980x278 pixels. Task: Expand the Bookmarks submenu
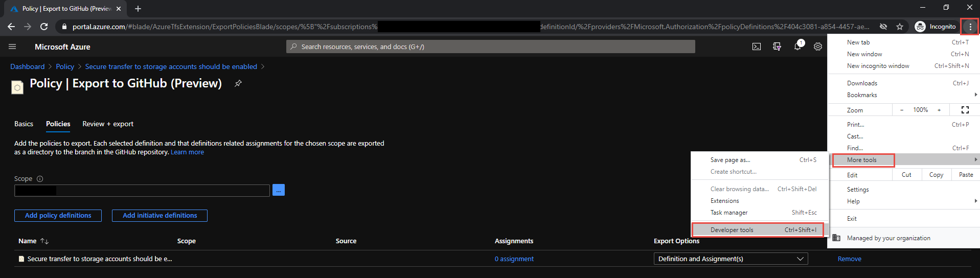pos(904,95)
